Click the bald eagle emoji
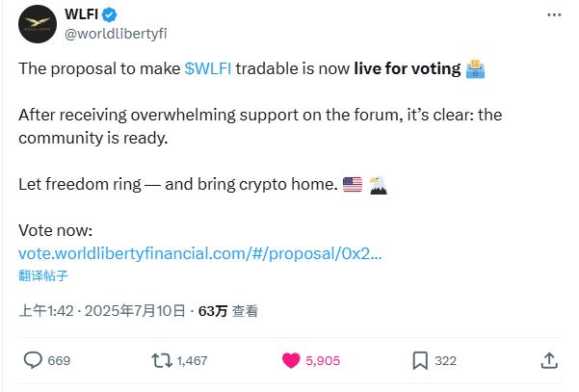This screenshot has width=579, height=392. [378, 185]
